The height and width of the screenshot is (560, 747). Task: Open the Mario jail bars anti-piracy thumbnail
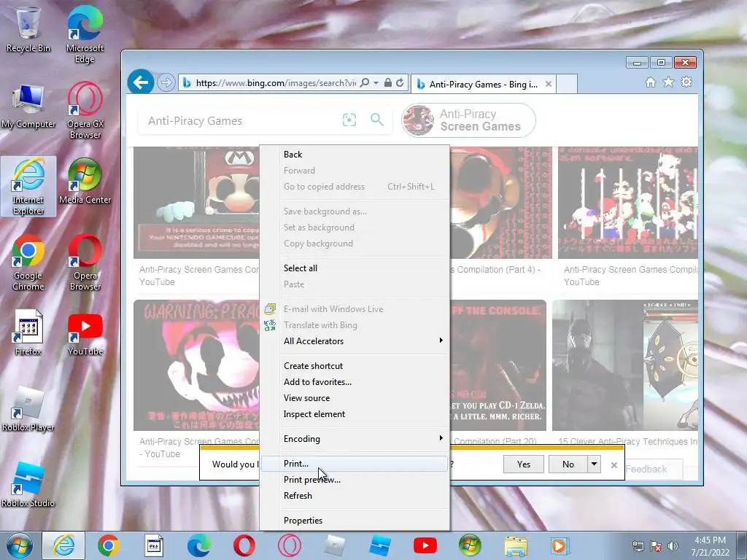tap(628, 203)
